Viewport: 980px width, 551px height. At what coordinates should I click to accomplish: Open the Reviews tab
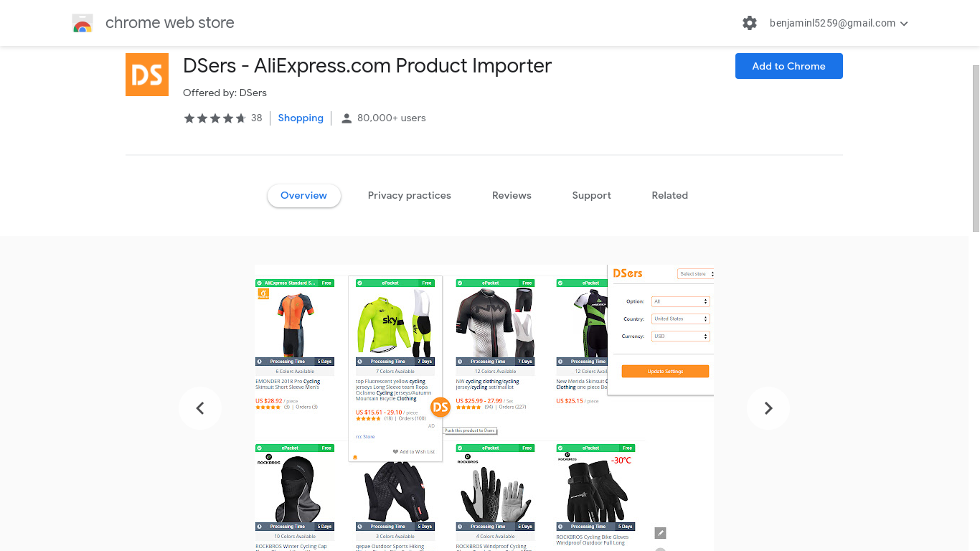512,195
